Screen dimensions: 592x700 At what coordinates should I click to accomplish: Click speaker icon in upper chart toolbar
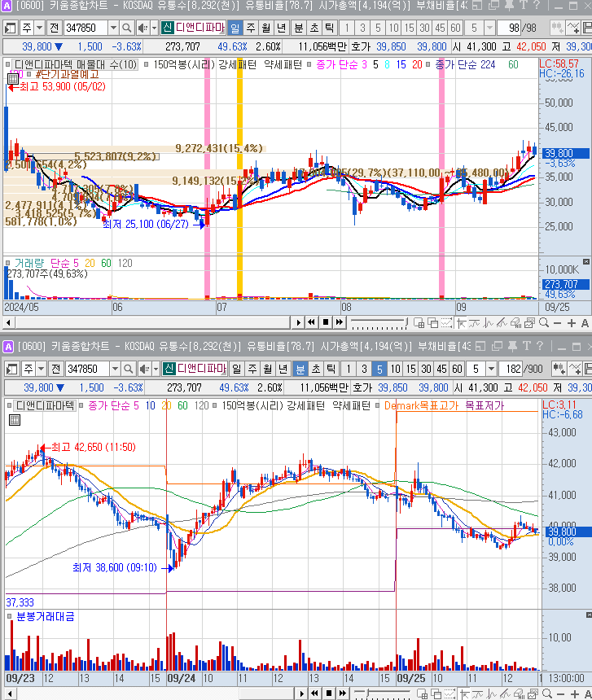point(143,28)
